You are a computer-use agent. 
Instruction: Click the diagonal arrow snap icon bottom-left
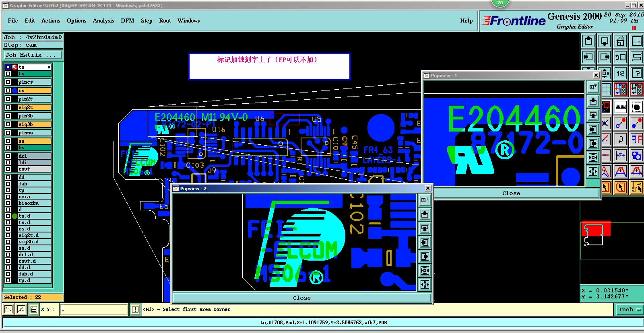point(8,309)
